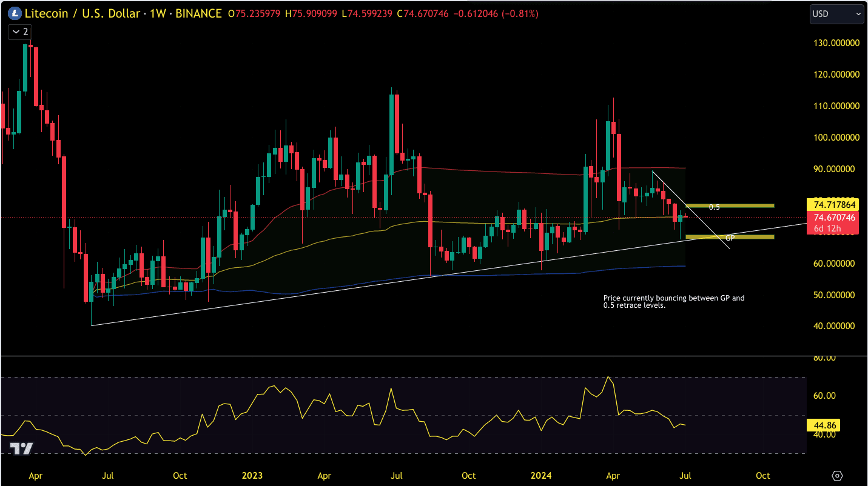868x486 pixels.
Task: Click the yellow 74.717864 price label
Action: pos(834,205)
